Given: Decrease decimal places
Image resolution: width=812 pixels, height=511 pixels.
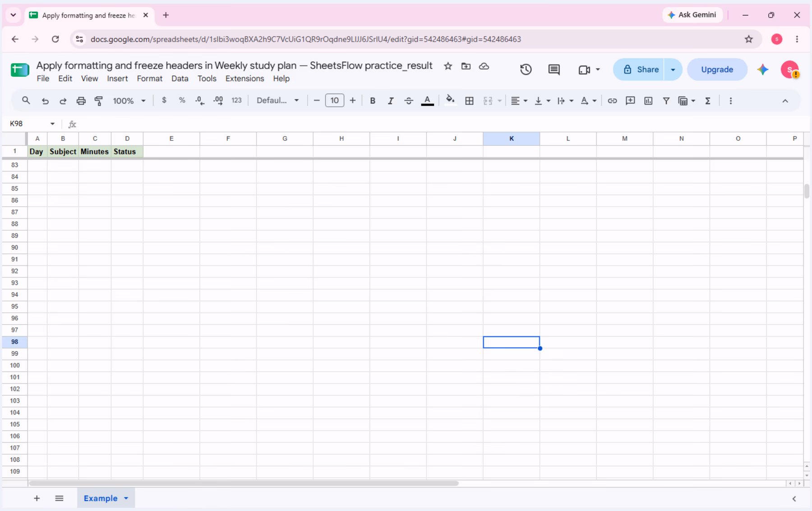Looking at the screenshot, I should (200, 101).
